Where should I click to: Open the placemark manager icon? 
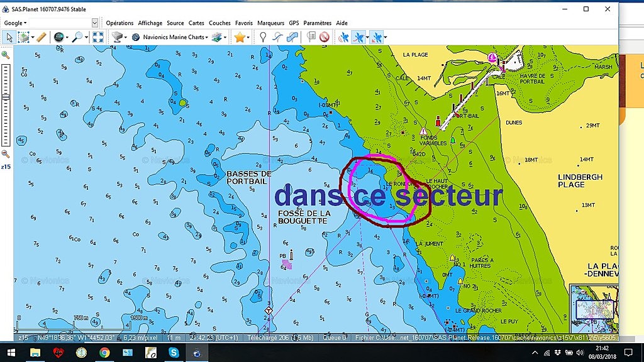(x=312, y=37)
